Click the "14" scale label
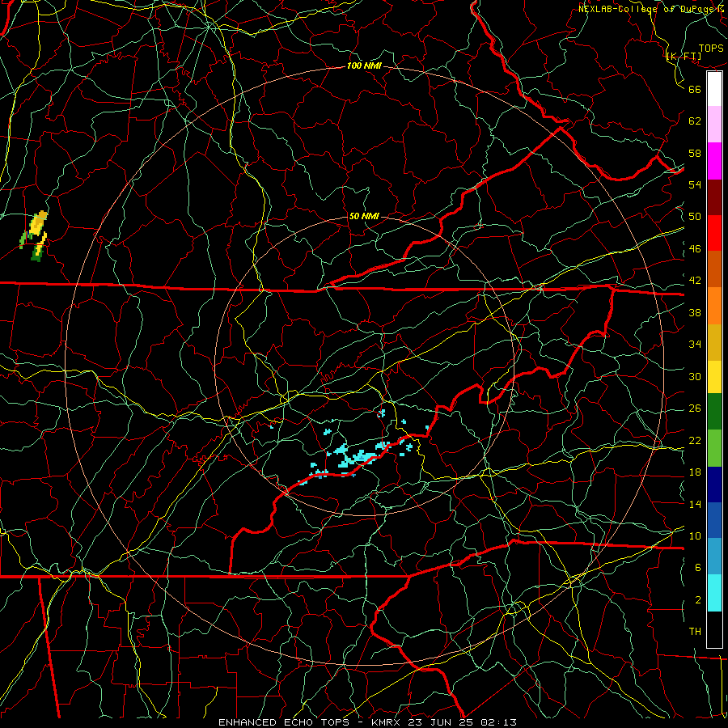The image size is (728, 728). point(695,504)
